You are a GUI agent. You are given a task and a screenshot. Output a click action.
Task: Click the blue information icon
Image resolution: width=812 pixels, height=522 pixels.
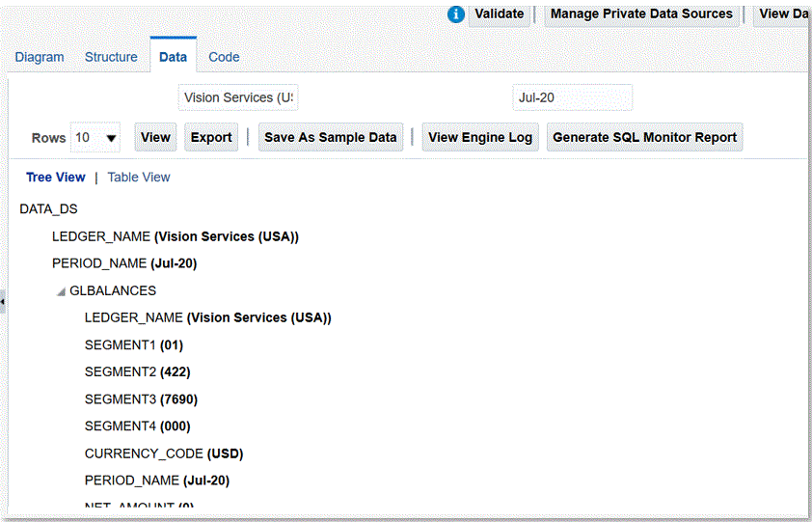click(x=456, y=14)
